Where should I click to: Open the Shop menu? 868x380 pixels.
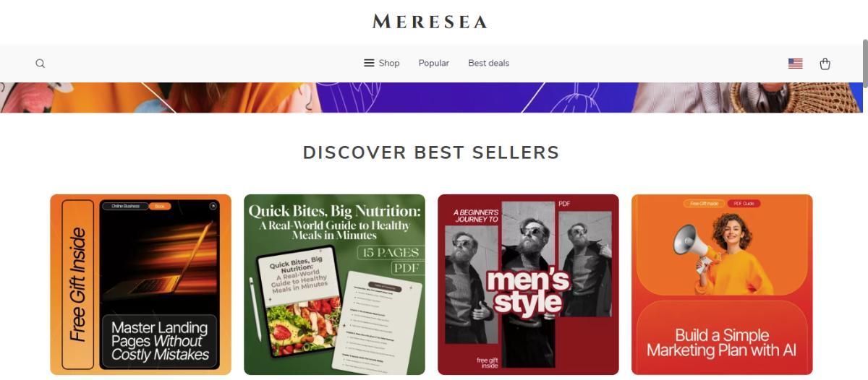tap(382, 63)
